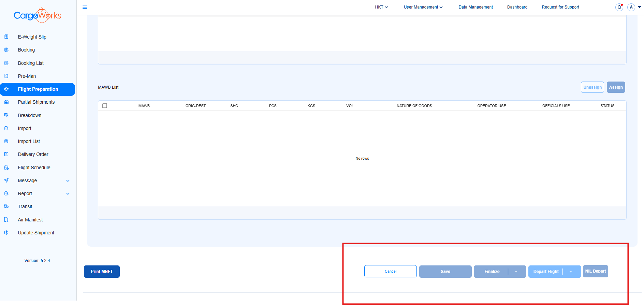Screen dimensions: 644x305
Task: Click the Air Manifest document icon
Action: (6, 220)
